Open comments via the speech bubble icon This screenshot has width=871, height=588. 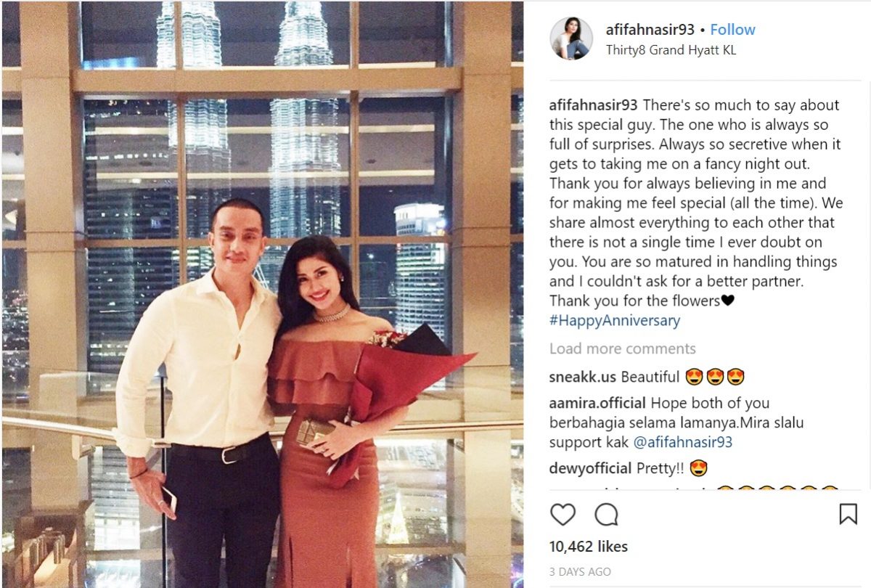pyautogui.click(x=606, y=515)
